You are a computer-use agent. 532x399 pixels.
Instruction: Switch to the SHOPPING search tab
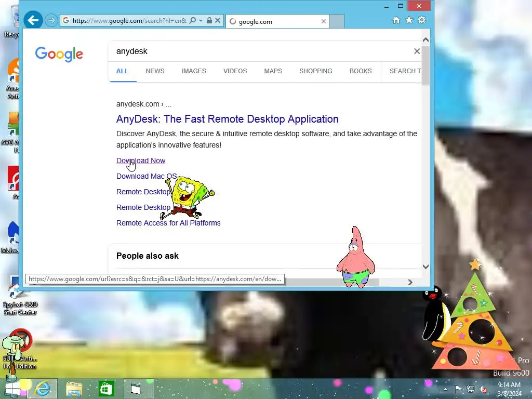pos(315,71)
